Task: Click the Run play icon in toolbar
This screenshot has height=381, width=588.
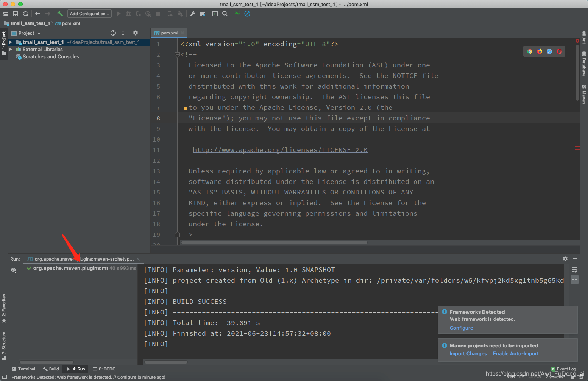Action: [119, 14]
